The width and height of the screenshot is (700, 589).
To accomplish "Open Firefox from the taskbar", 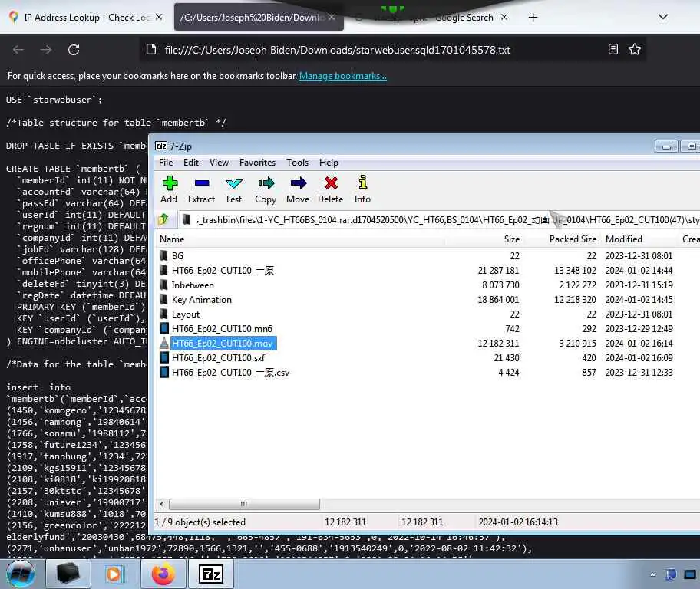I will (163, 574).
